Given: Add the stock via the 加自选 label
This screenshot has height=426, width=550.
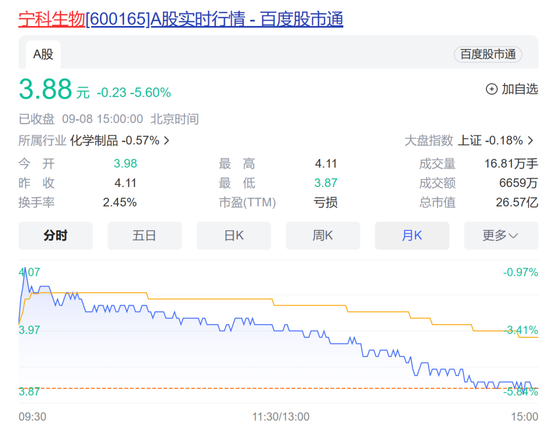Looking at the screenshot, I should [x=519, y=89].
